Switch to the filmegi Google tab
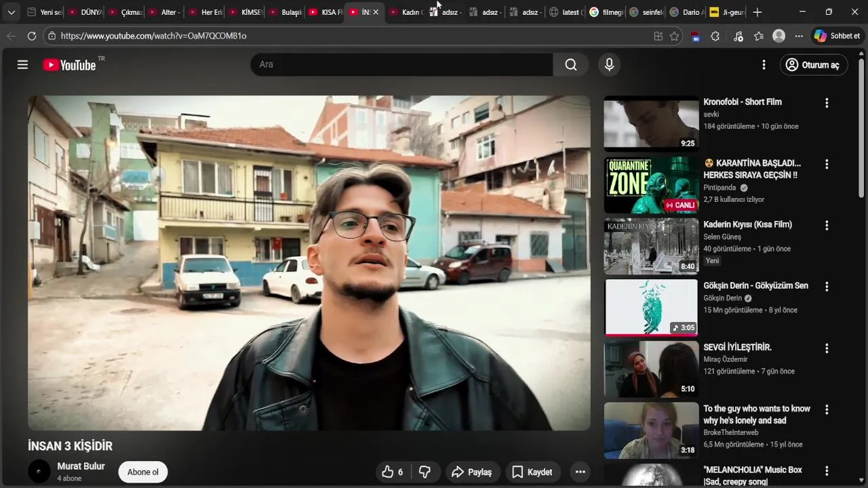The image size is (868, 488). tap(606, 12)
